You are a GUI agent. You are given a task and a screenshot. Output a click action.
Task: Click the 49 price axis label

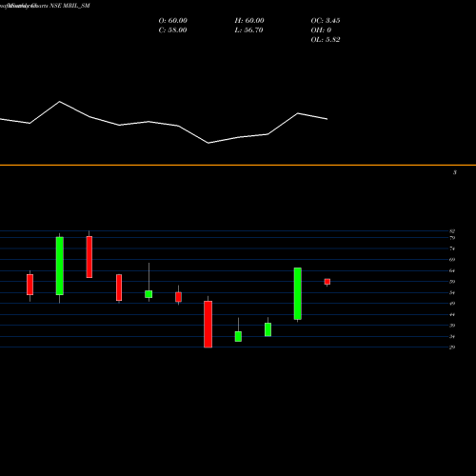pos(452,304)
